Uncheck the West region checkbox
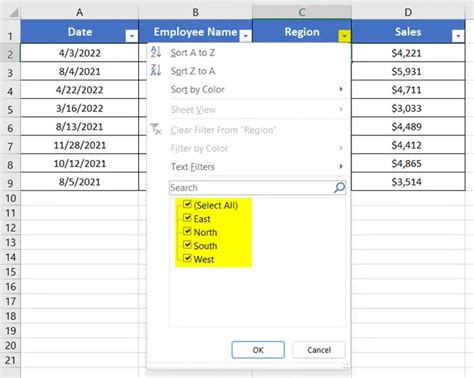 tap(187, 258)
